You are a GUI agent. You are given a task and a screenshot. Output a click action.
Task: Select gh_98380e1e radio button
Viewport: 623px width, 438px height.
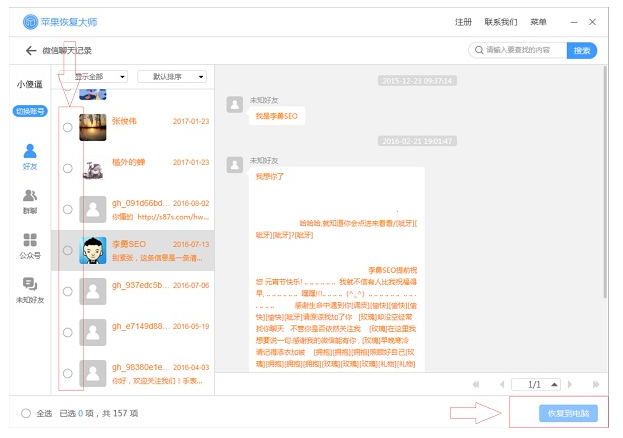(x=68, y=374)
